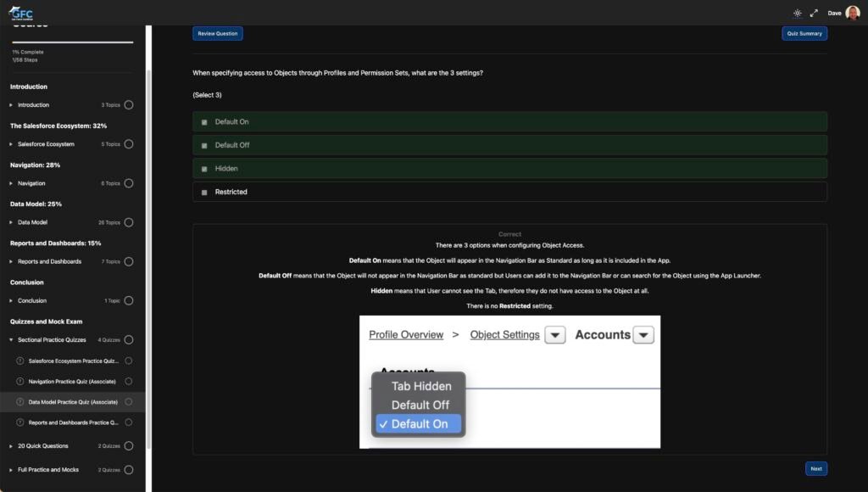The width and height of the screenshot is (868, 492).
Task: Click status circle for Navigation Practice Quiz
Action: [x=129, y=381]
